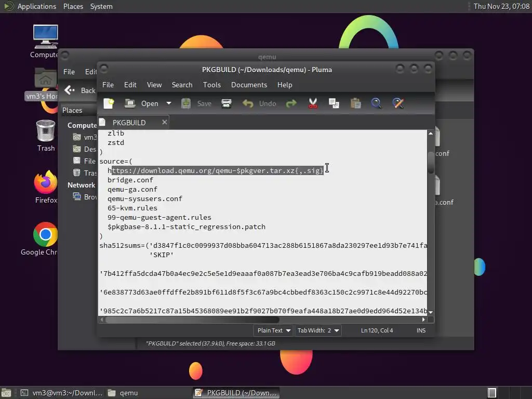Click the PKGBUILD Pluma taskbar button

236,393
